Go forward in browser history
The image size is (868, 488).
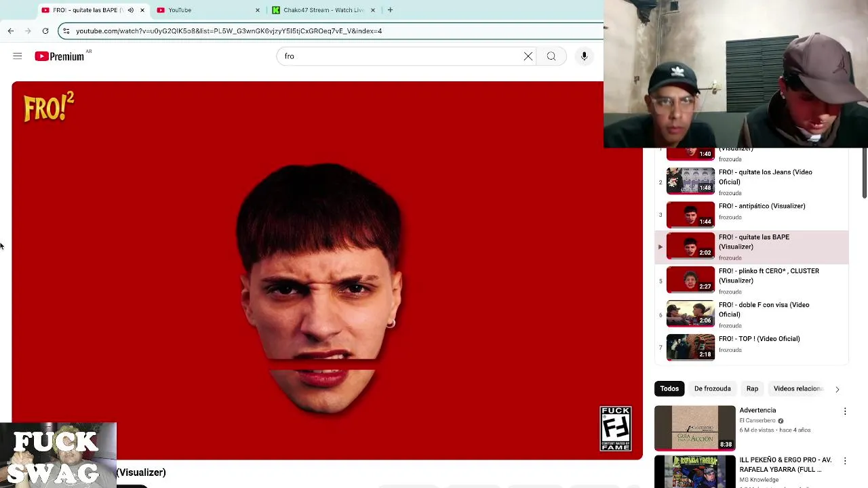28,30
